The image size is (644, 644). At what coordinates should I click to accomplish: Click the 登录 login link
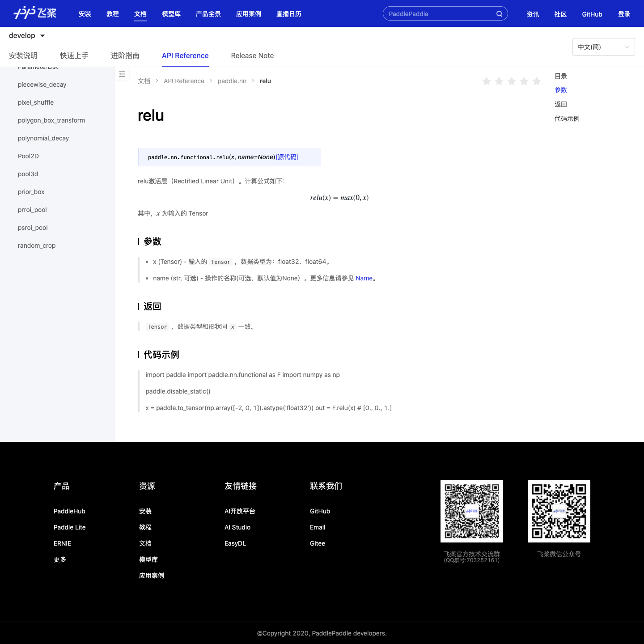(624, 14)
